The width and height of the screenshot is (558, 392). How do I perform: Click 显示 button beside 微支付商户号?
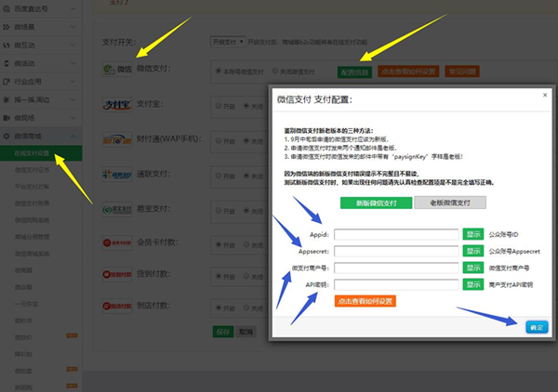473,268
